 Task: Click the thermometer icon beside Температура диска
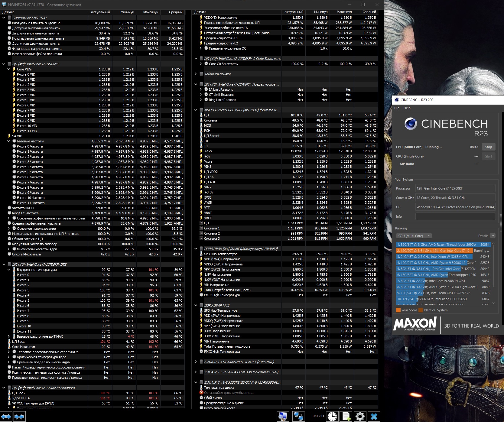click(201, 388)
